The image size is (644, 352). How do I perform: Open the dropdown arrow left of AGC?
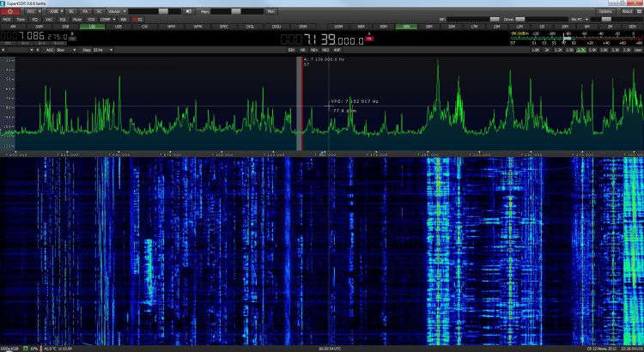[31, 50]
